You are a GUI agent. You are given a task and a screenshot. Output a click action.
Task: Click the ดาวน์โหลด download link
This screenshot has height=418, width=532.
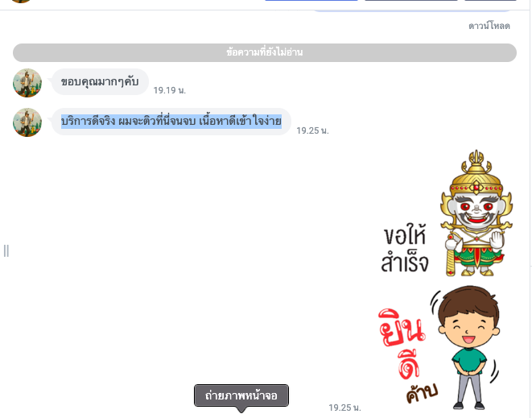tap(489, 26)
